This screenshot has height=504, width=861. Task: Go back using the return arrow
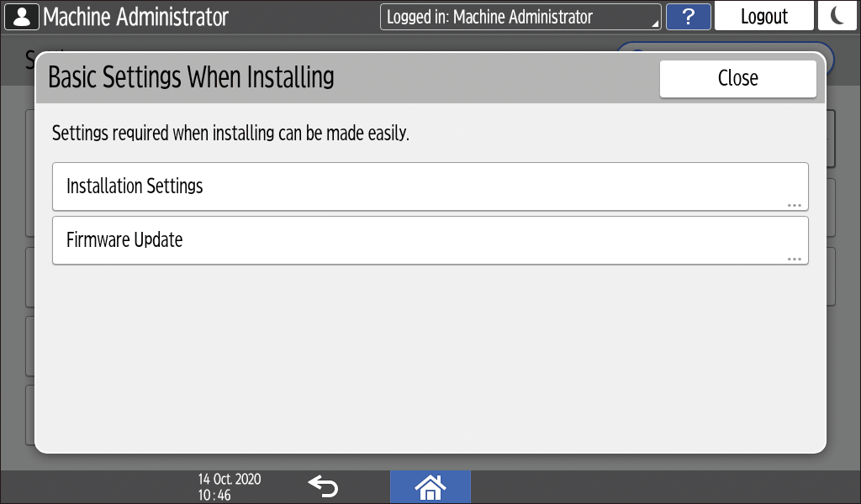click(323, 486)
